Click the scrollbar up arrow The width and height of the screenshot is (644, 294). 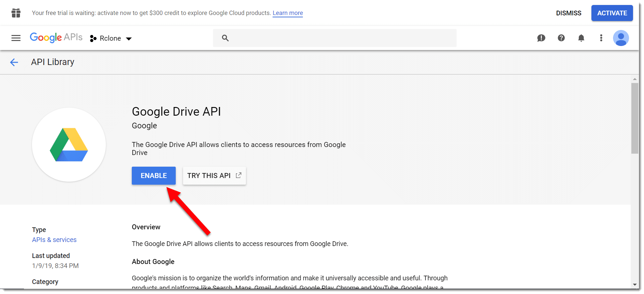coord(635,79)
